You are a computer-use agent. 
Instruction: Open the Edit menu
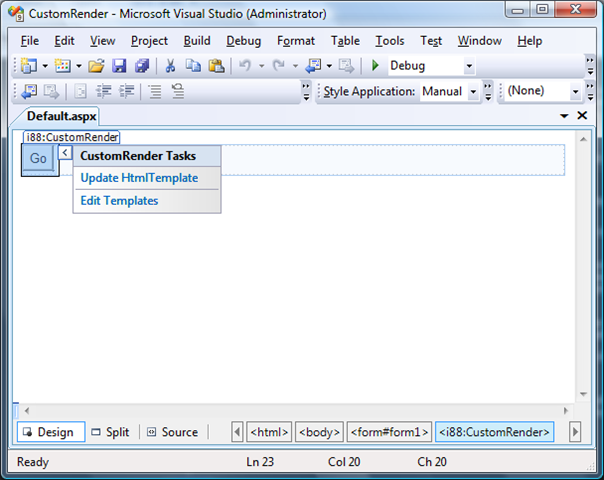tap(64, 41)
